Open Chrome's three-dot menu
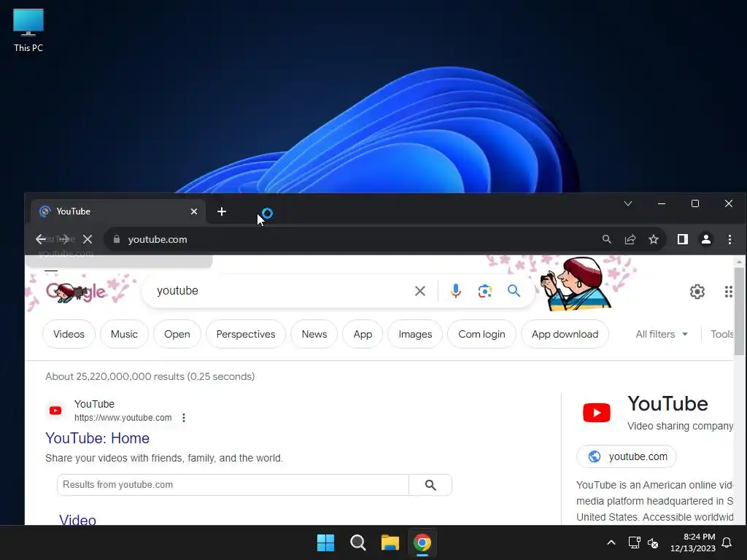 729,239
